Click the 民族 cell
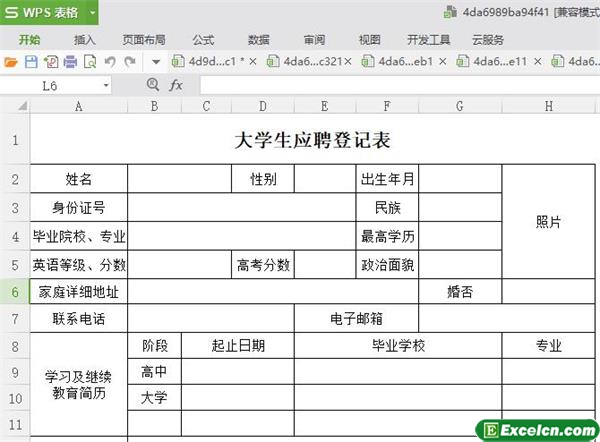 387,208
